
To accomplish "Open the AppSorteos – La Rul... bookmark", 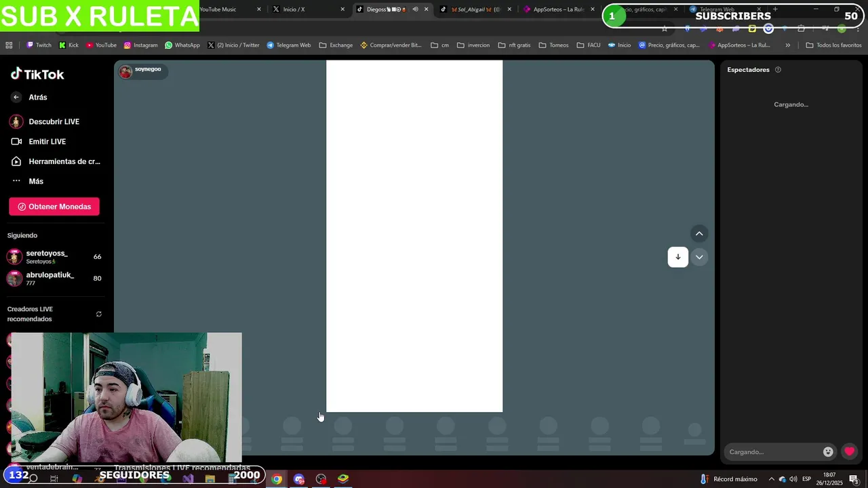I will point(739,45).
